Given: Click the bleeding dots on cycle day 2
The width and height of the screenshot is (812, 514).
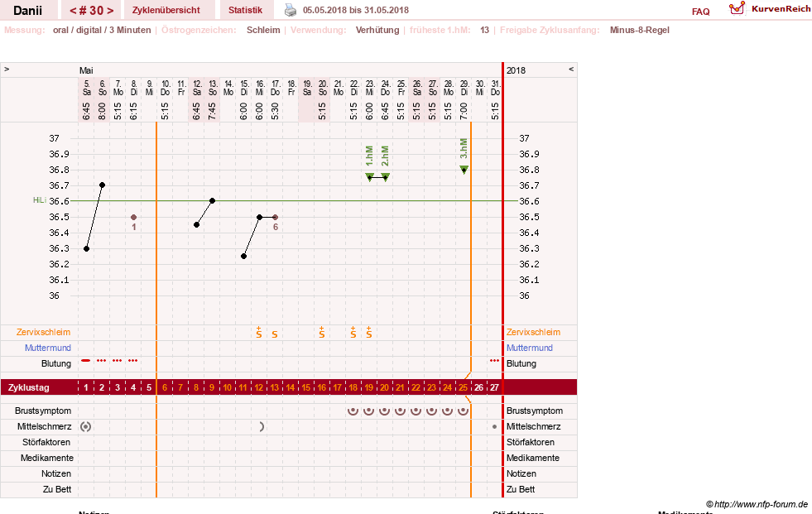Looking at the screenshot, I should click(x=102, y=360).
